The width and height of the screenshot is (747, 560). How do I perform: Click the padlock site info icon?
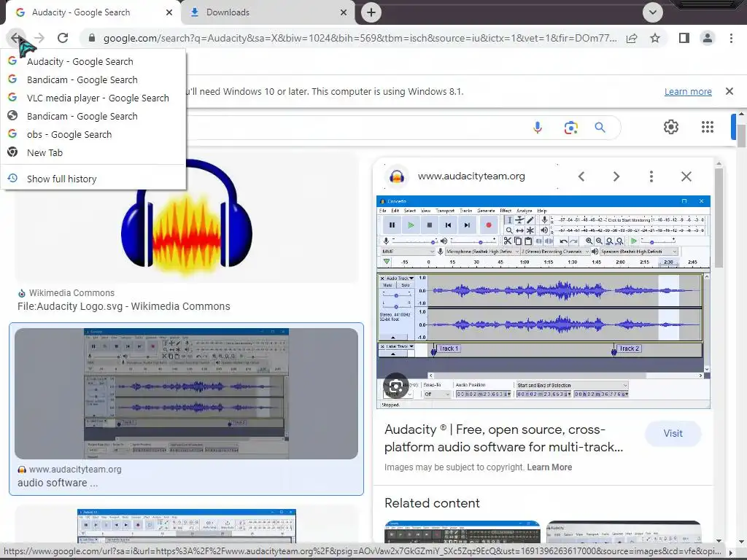(92, 38)
